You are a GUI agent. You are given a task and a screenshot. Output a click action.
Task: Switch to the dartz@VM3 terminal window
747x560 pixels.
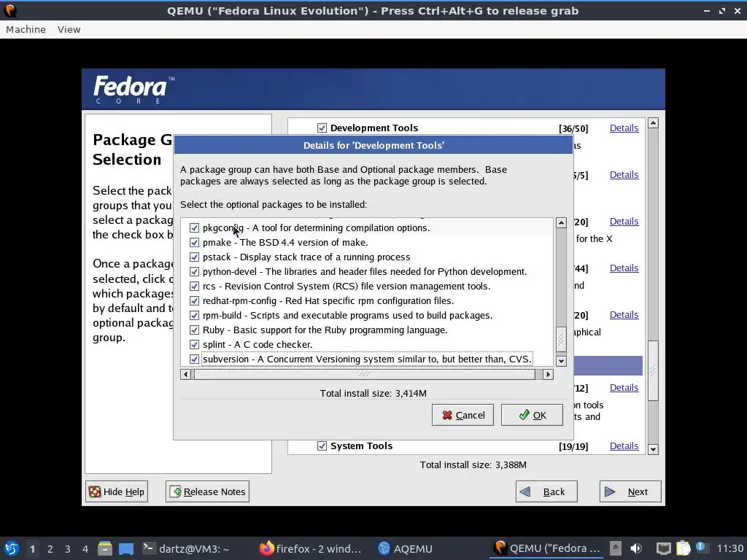186,548
